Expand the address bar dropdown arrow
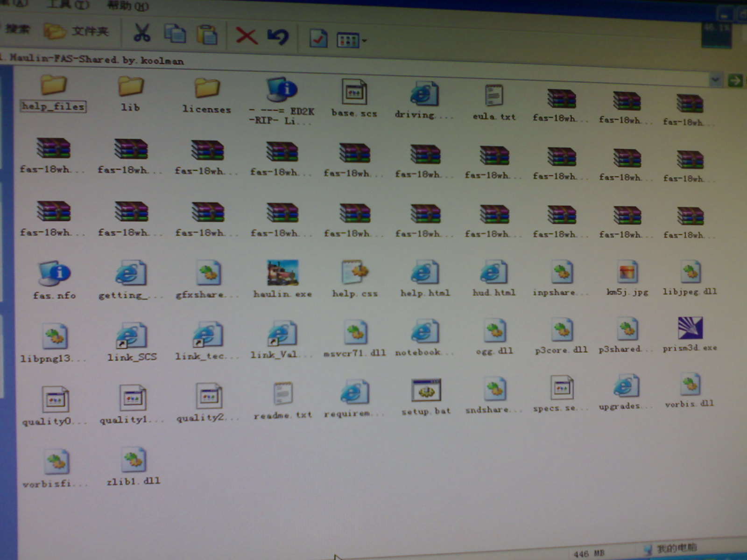The width and height of the screenshot is (747, 560). 715,80
